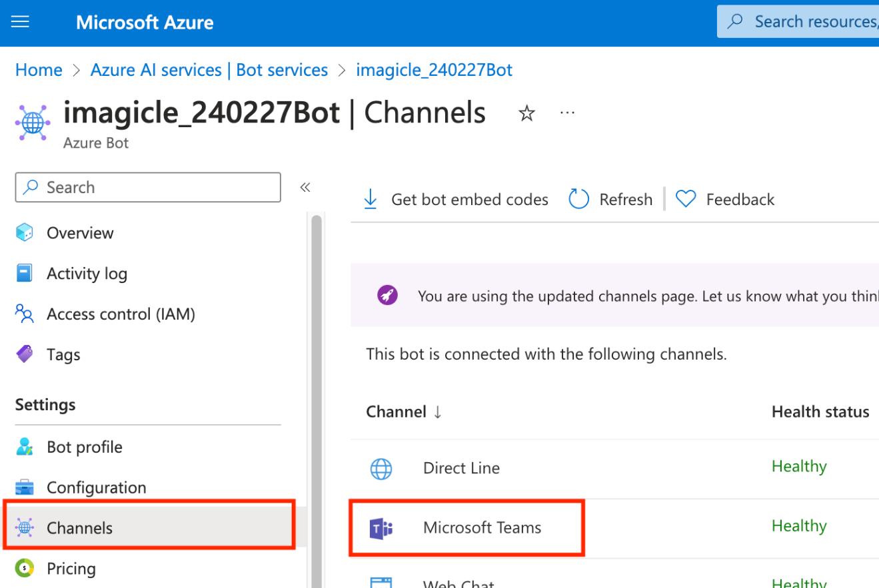
Task: Click the Refresh circular arrow icon
Action: [x=578, y=199]
